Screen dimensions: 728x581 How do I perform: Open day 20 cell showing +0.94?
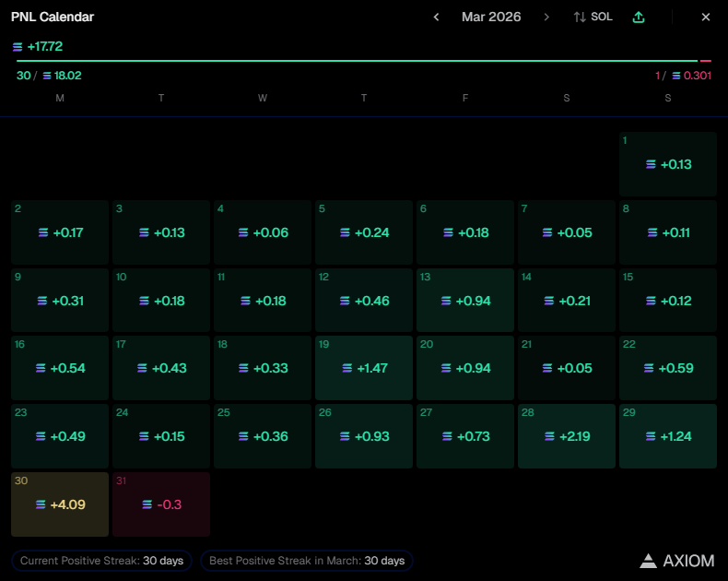click(x=465, y=368)
